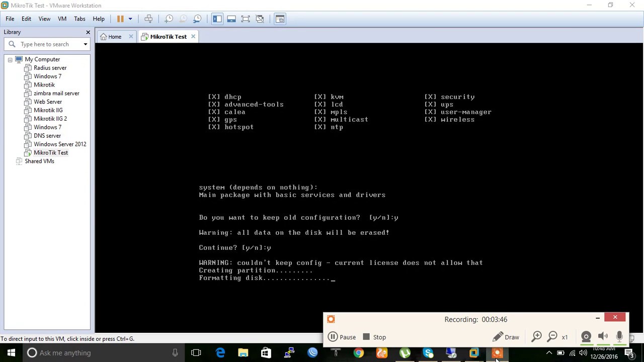
Task: Show hidden system tray icons
Action: pyautogui.click(x=549, y=353)
